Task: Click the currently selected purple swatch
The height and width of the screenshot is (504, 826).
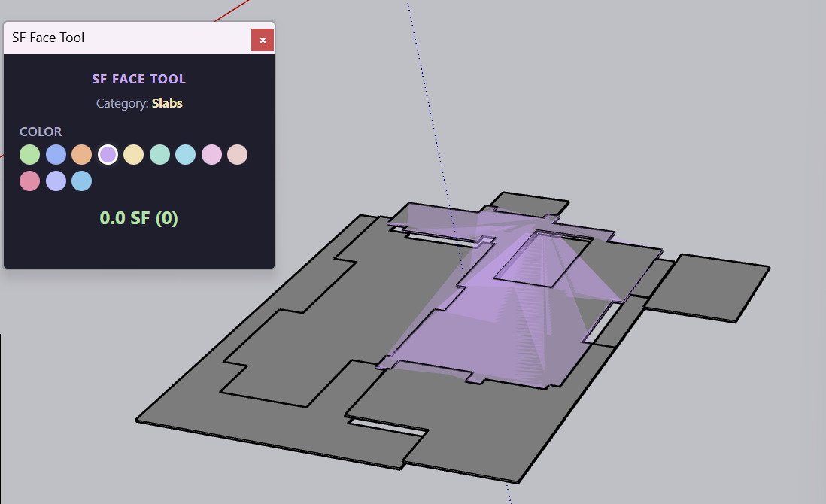Action: (108, 154)
